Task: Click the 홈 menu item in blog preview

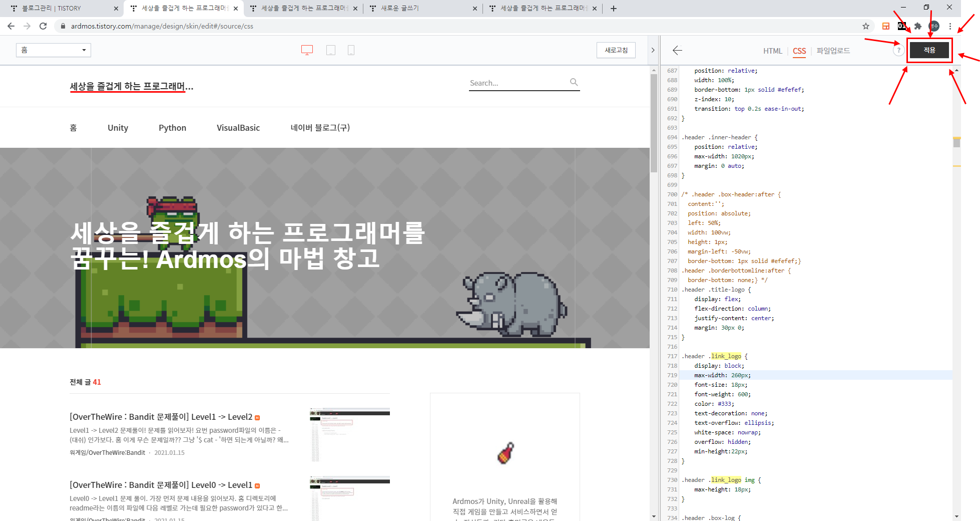Action: (73, 128)
